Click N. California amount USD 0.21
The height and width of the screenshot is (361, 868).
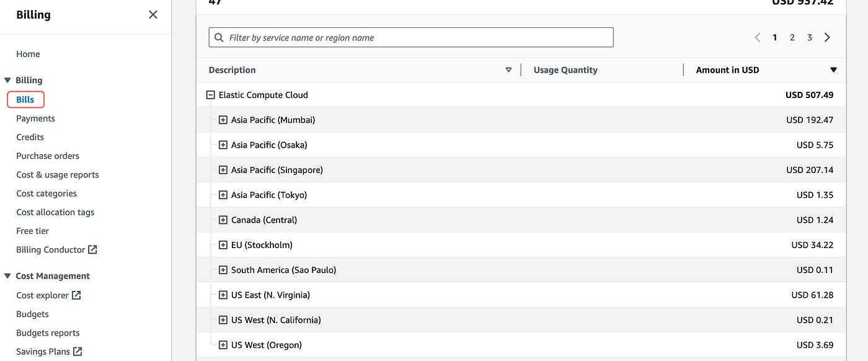tap(815, 320)
